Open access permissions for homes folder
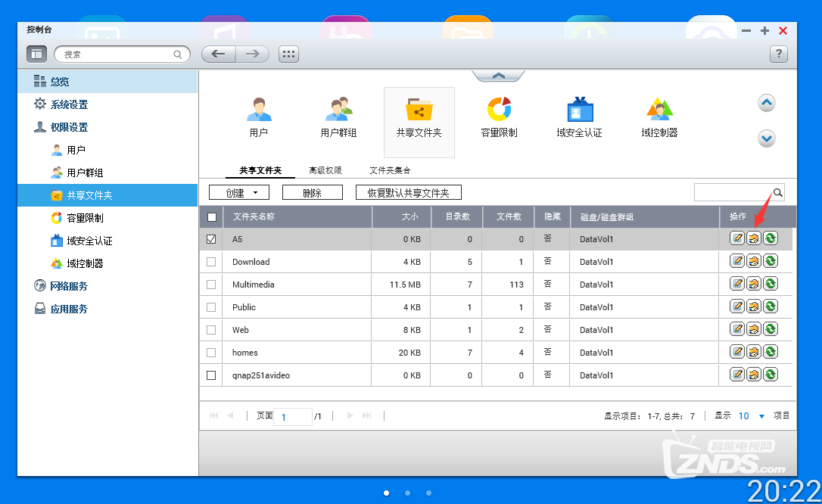Screen dimensions: 822x504 754,352
